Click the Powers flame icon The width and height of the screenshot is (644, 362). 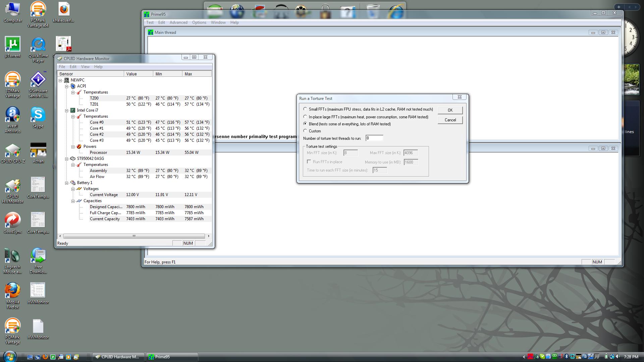[x=79, y=146]
